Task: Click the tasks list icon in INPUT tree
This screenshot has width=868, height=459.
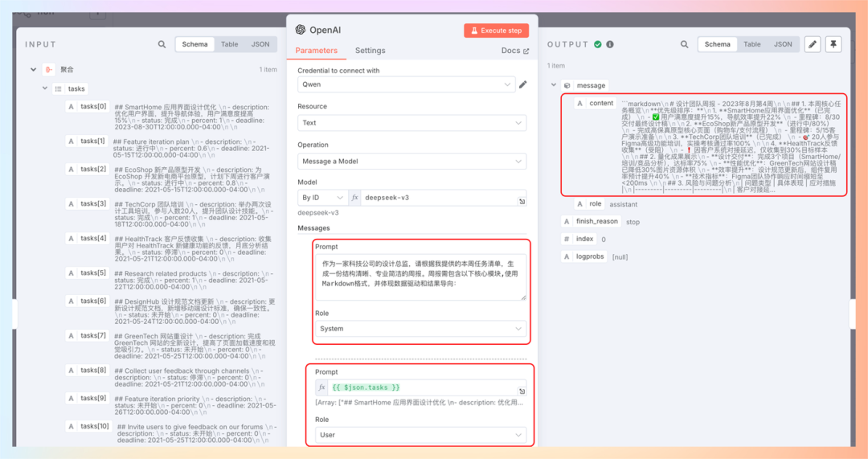Action: click(x=59, y=88)
